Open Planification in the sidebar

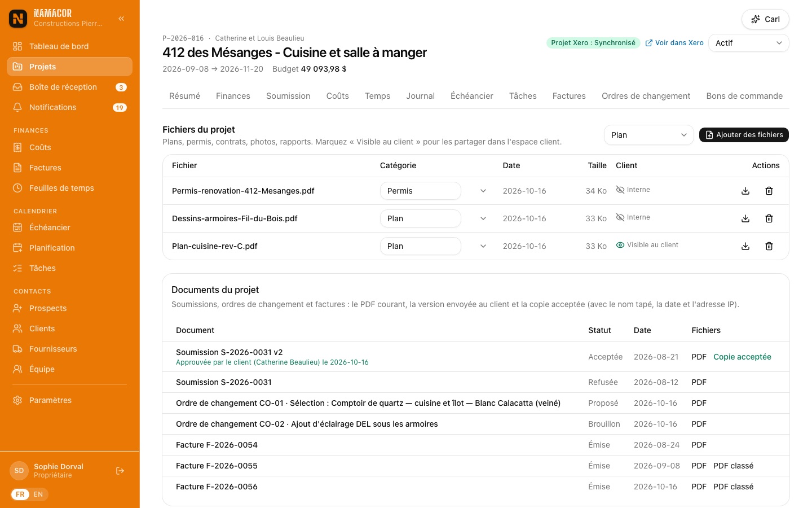(69, 248)
